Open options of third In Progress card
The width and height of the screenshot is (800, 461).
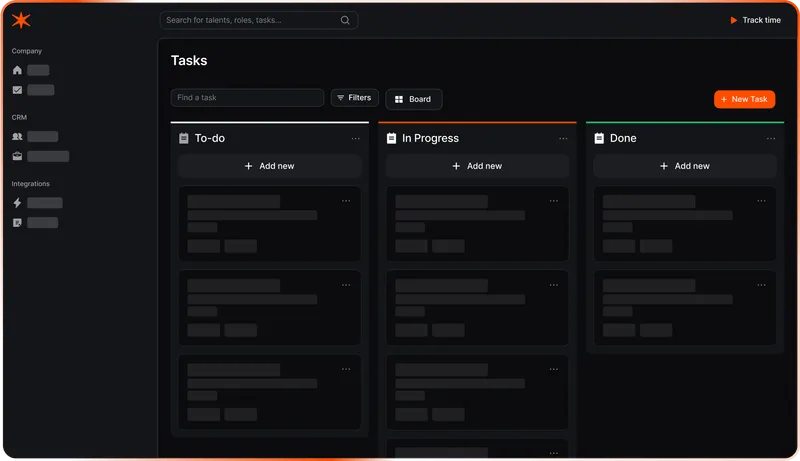[x=554, y=369]
